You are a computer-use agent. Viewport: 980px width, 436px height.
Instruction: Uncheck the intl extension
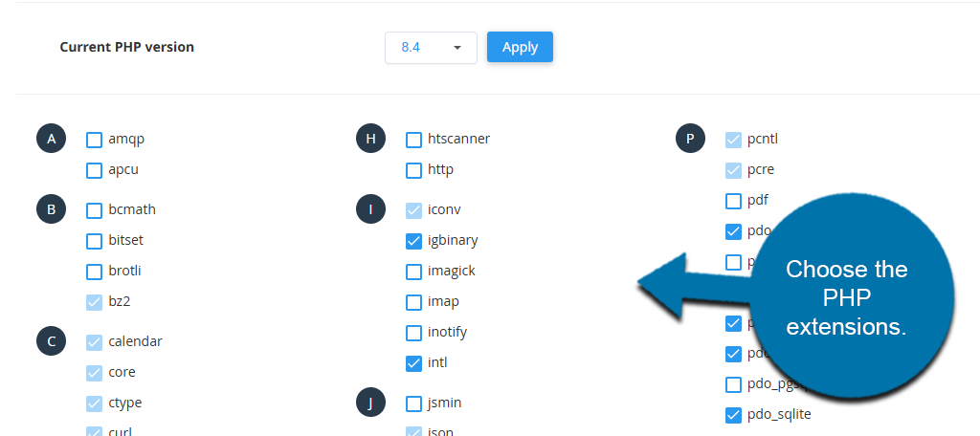pyautogui.click(x=413, y=363)
